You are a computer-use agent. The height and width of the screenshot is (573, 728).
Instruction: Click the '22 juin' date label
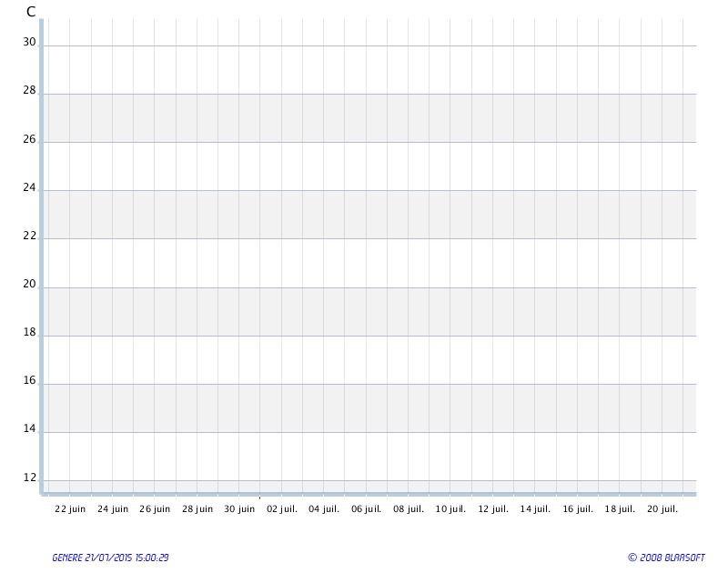click(x=70, y=509)
